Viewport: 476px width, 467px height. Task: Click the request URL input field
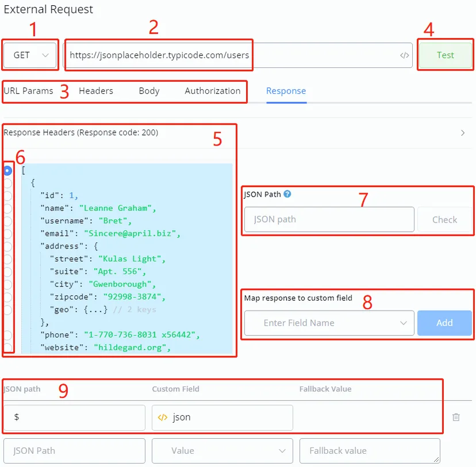coord(237,55)
